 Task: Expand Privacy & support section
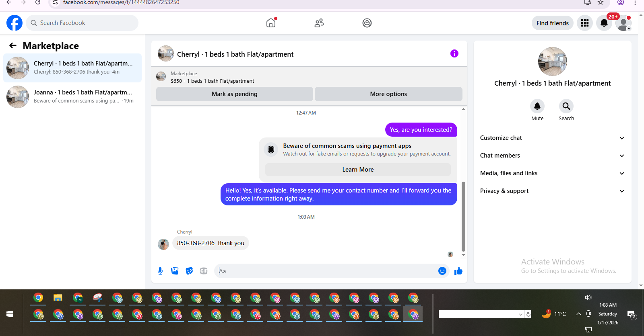click(x=552, y=191)
